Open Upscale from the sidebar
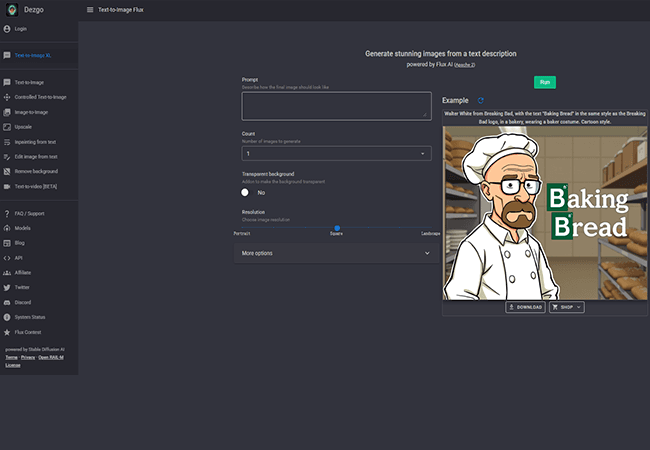Viewport: 650px width, 450px height. coord(25,127)
